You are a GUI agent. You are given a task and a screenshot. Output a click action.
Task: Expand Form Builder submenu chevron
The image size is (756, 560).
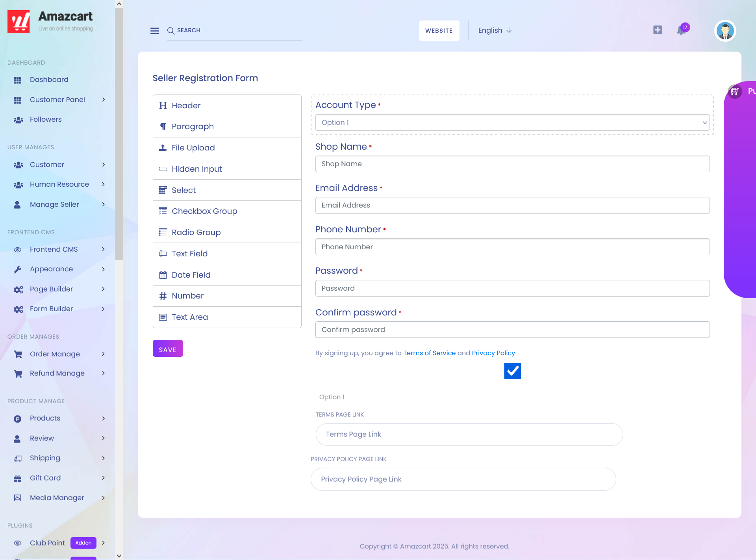coord(104,309)
